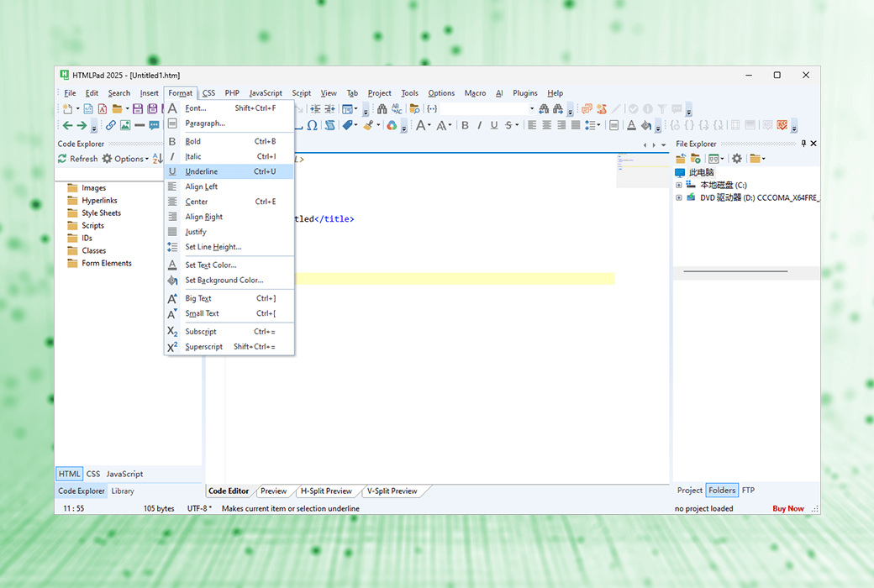Image resolution: width=874 pixels, height=588 pixels.
Task: Click the File Explorer new folder icon
Action: tap(696, 159)
